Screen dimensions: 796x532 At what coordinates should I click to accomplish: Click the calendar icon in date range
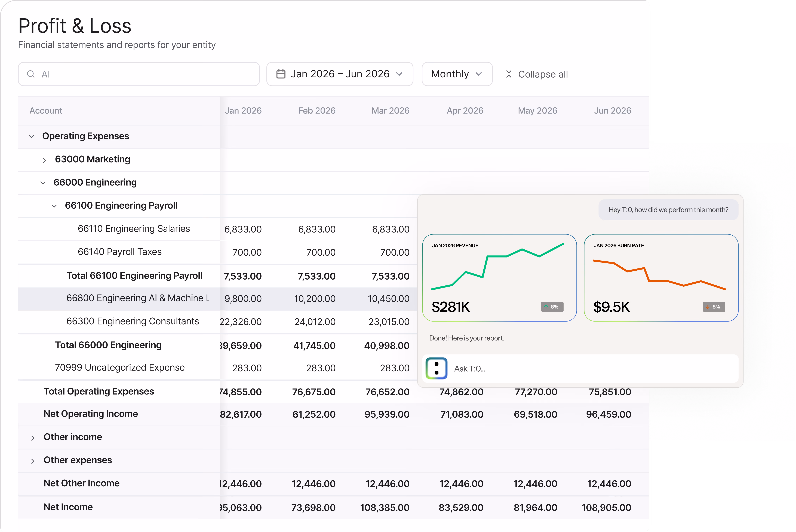click(281, 74)
